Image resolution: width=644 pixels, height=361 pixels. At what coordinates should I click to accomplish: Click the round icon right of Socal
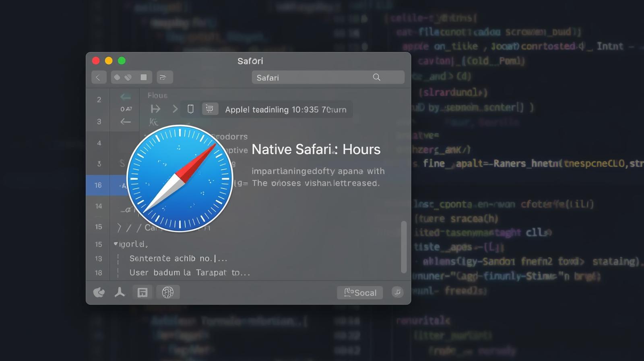click(x=398, y=293)
